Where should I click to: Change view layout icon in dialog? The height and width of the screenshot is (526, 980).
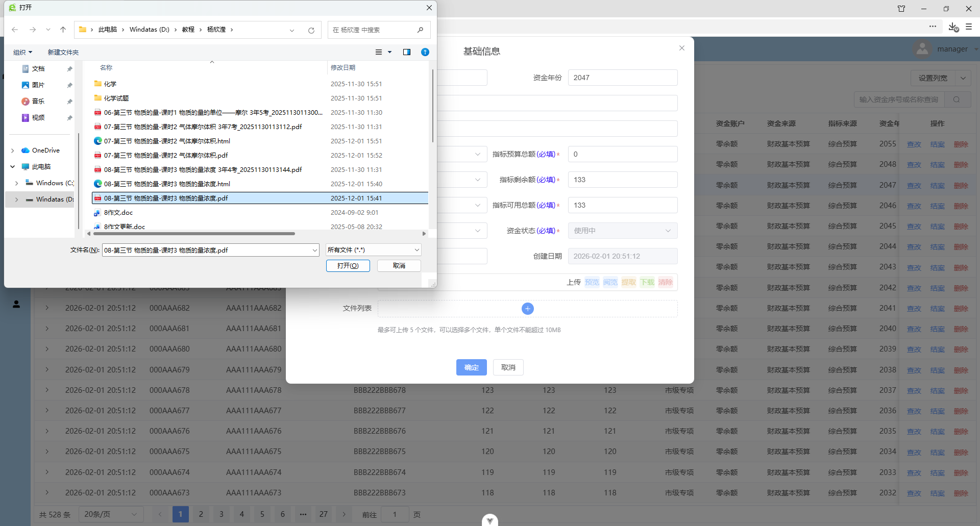(x=379, y=52)
